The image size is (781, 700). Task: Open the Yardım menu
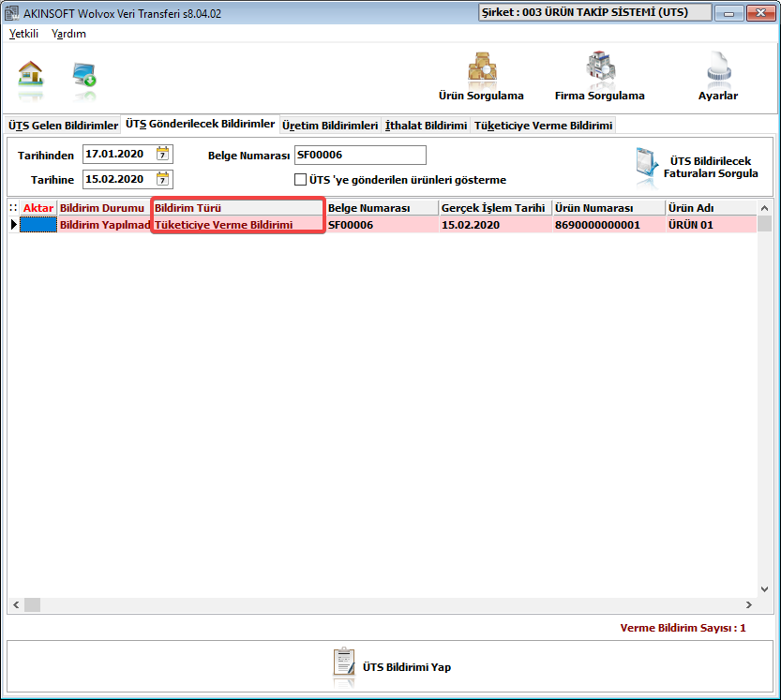(68, 34)
